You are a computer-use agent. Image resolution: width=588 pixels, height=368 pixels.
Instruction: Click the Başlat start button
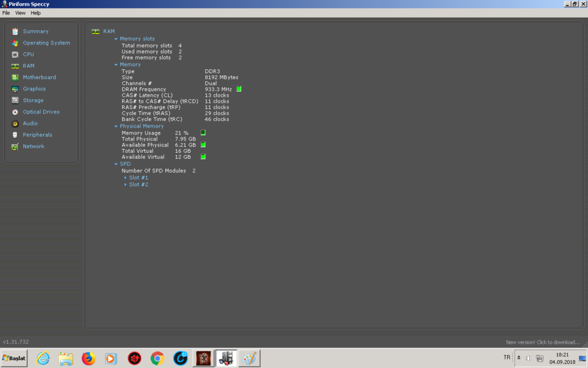(14, 358)
